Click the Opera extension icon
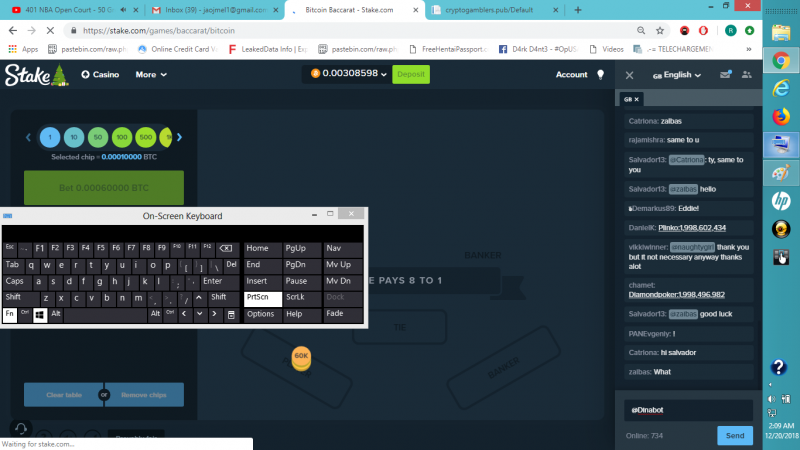The image size is (800, 450). coord(703,31)
